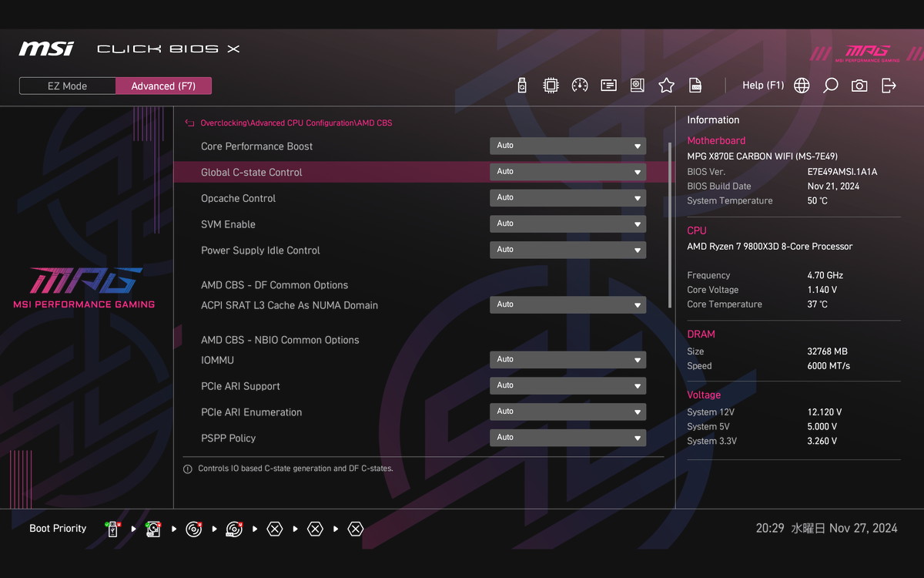Image resolution: width=924 pixels, height=578 pixels.
Task: Click the MPG X870E CARBON WIFI board name
Action: coord(762,156)
